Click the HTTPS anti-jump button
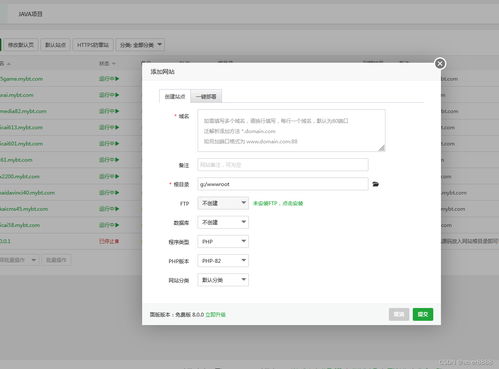Viewport: 499px width, 369px height. (x=93, y=45)
